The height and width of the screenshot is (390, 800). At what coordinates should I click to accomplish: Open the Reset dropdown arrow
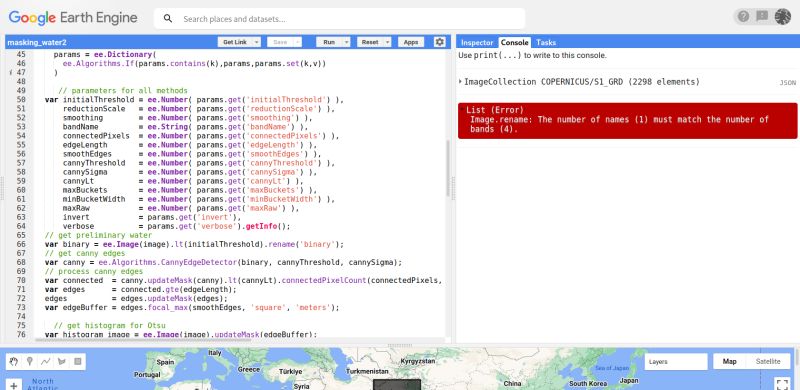point(387,42)
